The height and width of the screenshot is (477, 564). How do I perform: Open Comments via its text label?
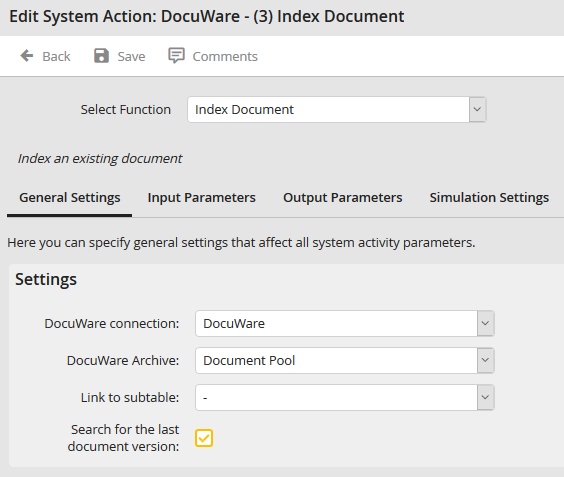[225, 56]
